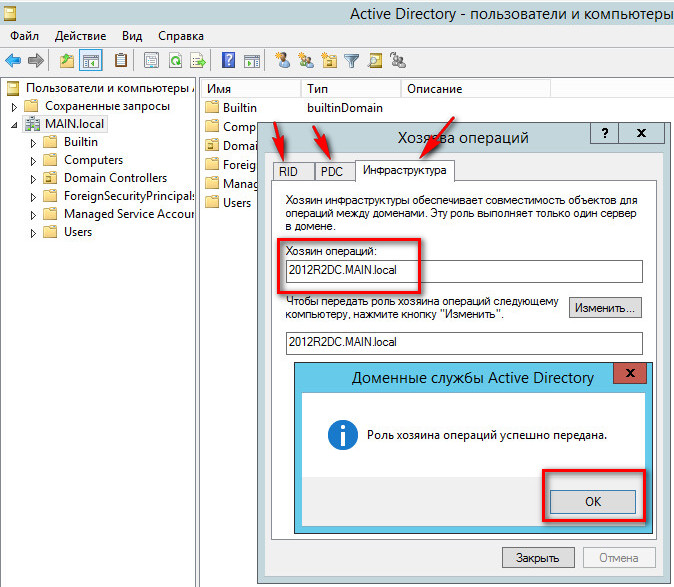The height and width of the screenshot is (587, 674).
Task: Create a new organizational unit via toolbar icon
Action: 329,60
